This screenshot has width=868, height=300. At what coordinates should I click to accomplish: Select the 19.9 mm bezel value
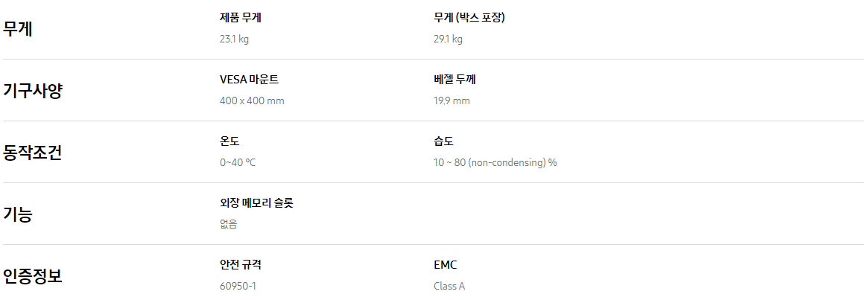point(452,100)
